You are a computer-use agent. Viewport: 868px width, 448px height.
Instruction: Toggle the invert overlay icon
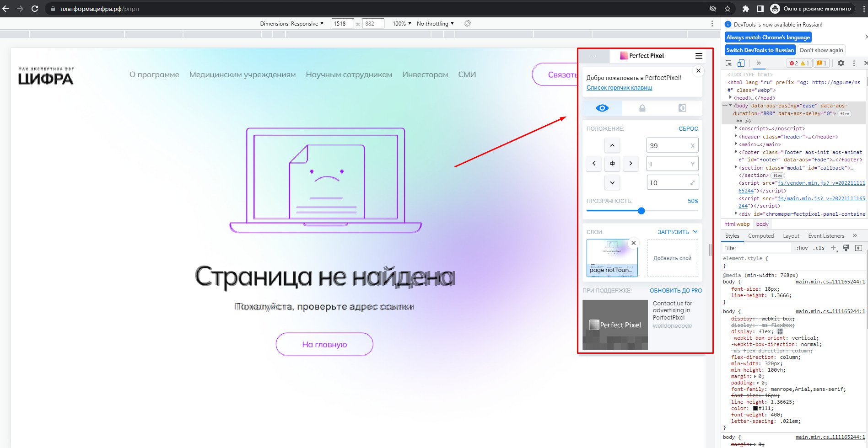[682, 108]
